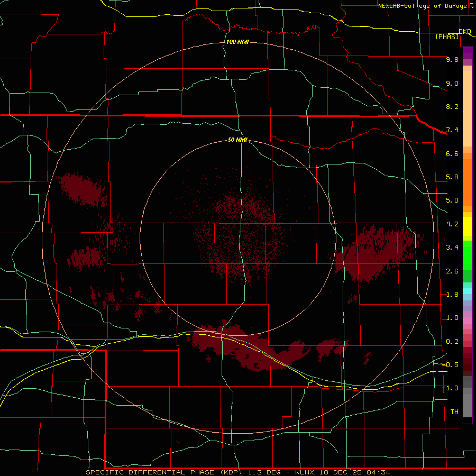
Task: Click the 1.8 value on color scale
Action: 452,295
